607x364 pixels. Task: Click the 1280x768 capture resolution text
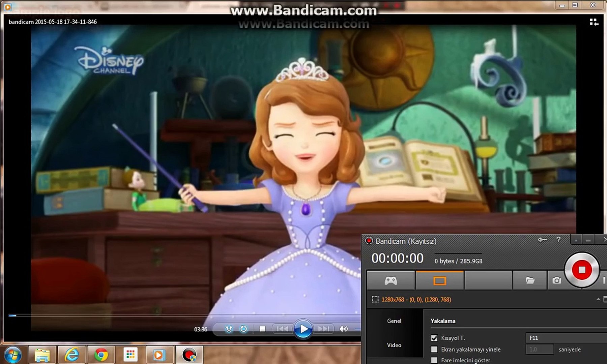pos(416,299)
